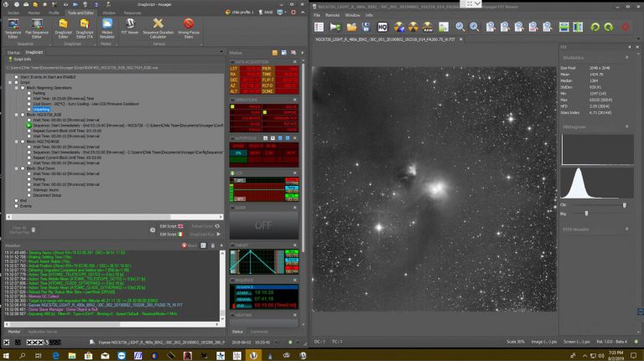The image size is (644, 361).
Task: Click the green arrow remote icon
Action: coord(335,27)
